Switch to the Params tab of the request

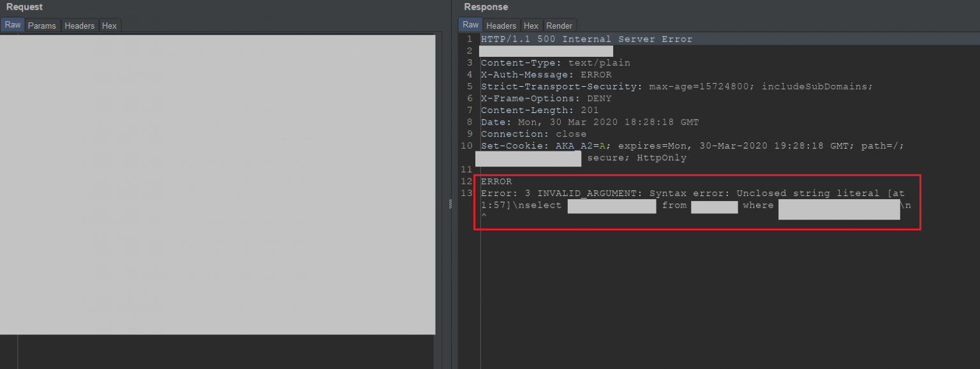42,26
